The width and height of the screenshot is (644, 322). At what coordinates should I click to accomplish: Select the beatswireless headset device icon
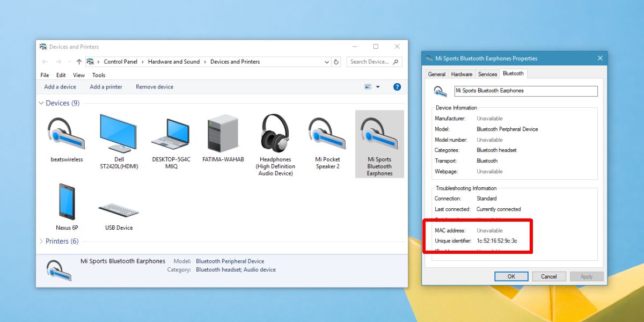(66, 134)
